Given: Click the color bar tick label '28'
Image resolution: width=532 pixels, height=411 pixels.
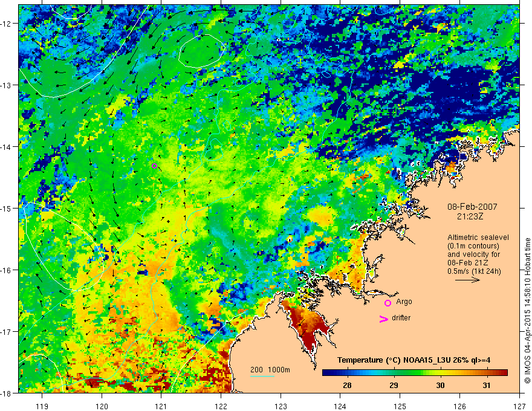Looking at the screenshot, I should coord(347,386).
